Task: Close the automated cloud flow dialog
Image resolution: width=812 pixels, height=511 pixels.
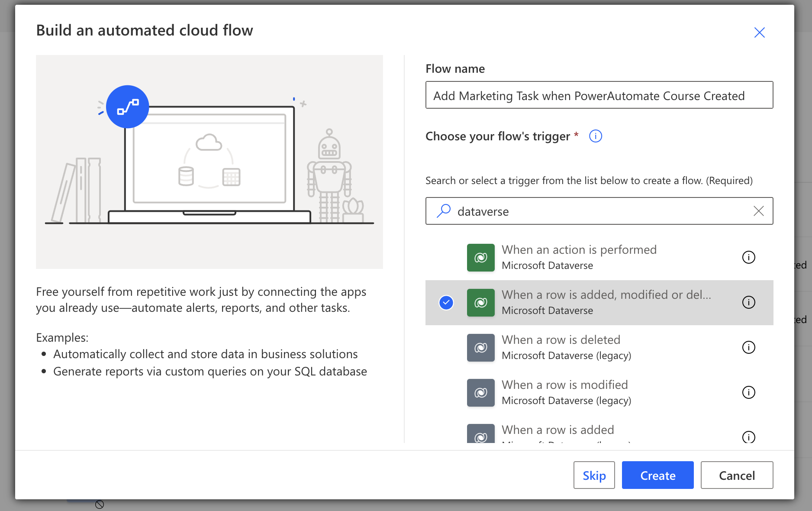Action: [759, 32]
